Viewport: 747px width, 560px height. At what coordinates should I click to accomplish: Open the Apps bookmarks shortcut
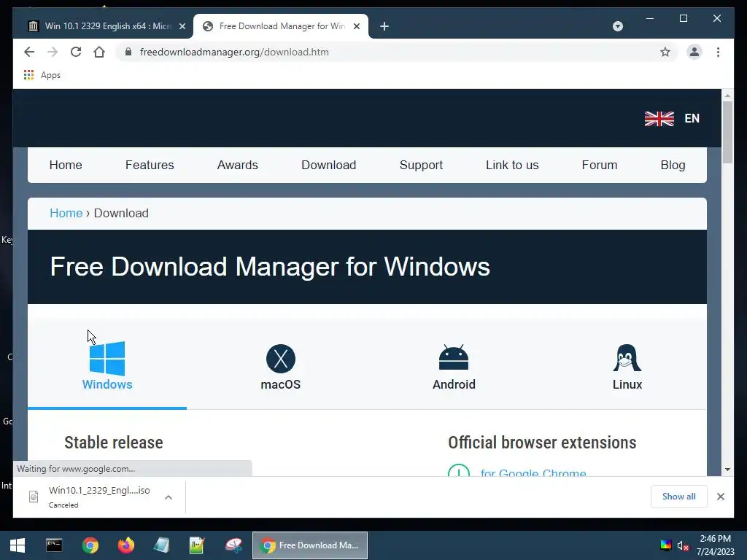(x=42, y=75)
